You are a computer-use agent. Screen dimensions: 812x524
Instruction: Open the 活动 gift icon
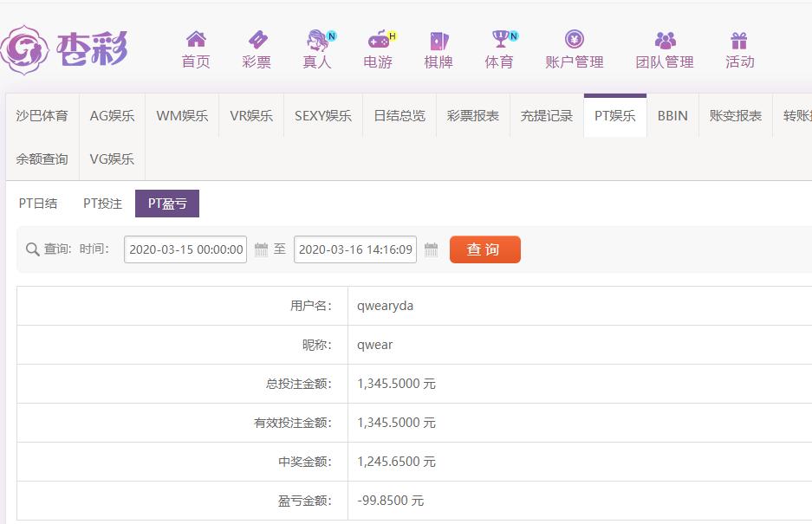[739, 40]
